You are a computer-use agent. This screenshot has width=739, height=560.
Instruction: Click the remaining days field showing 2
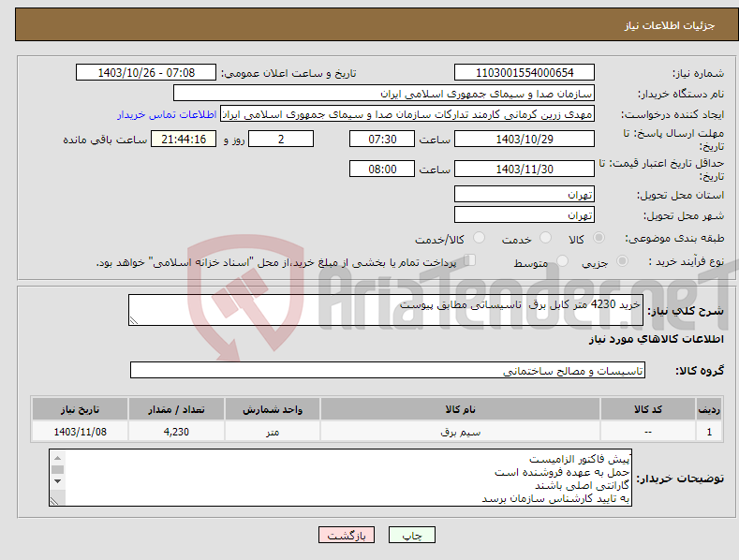tap(281, 139)
